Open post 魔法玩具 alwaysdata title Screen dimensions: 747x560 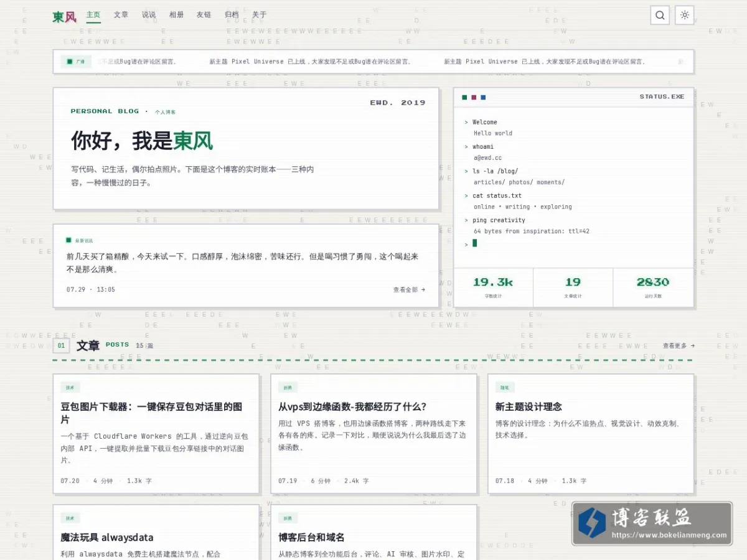click(107, 537)
